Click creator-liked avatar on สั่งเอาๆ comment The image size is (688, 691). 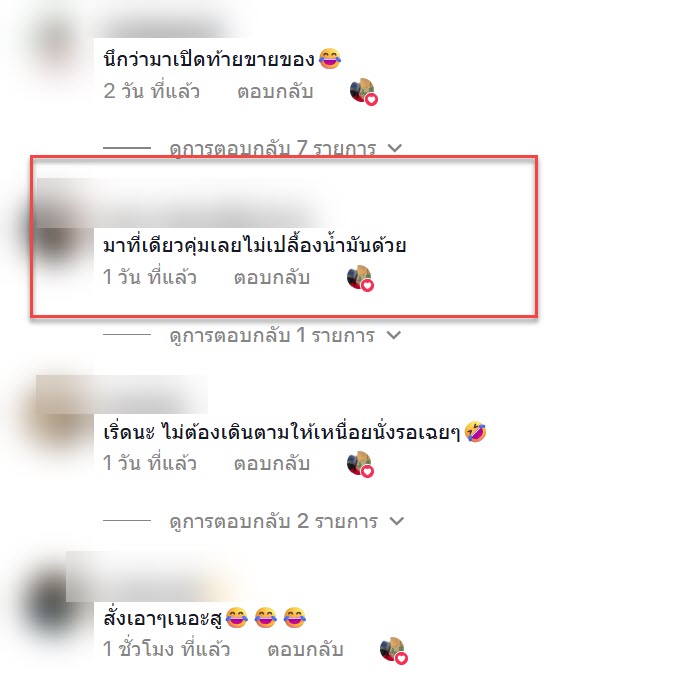pos(394,650)
